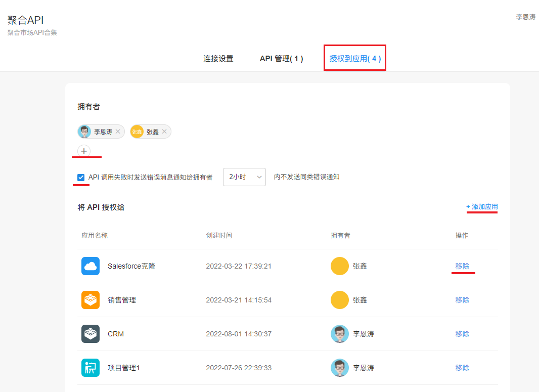The image size is (539, 392).
Task: Remove owner 张鑫 using the x icon
Action: (164, 132)
